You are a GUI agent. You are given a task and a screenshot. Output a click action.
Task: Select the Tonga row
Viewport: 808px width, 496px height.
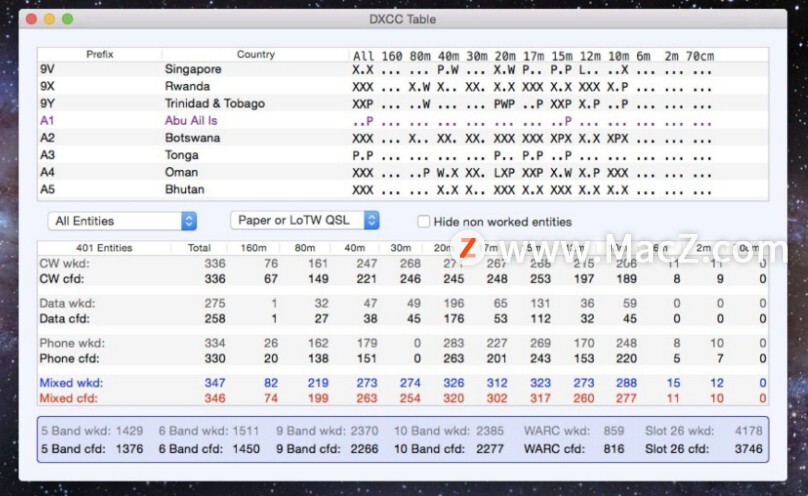(x=403, y=155)
